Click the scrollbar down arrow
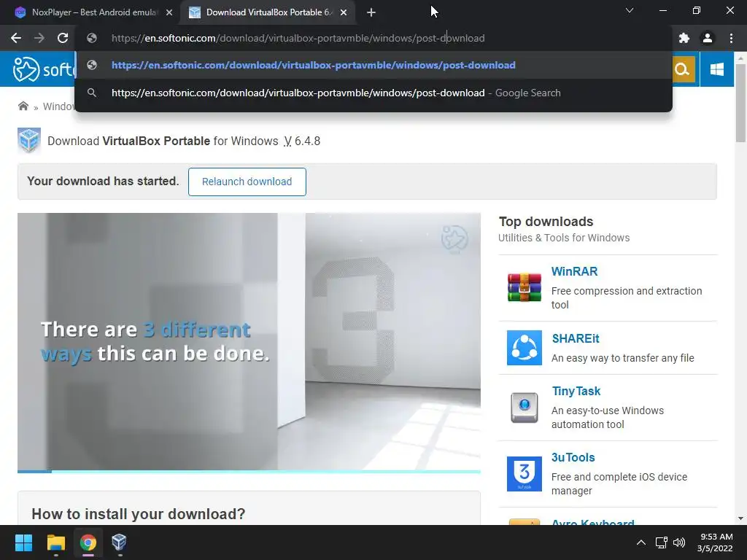The height and width of the screenshot is (560, 747). [740, 518]
